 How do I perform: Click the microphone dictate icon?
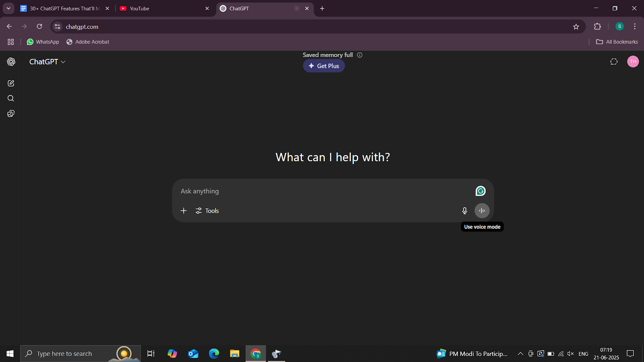464,211
